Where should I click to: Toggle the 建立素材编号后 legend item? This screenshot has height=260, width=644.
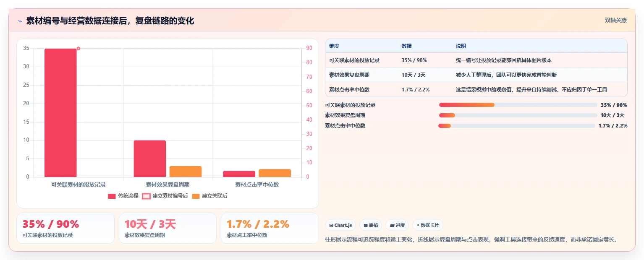click(165, 196)
